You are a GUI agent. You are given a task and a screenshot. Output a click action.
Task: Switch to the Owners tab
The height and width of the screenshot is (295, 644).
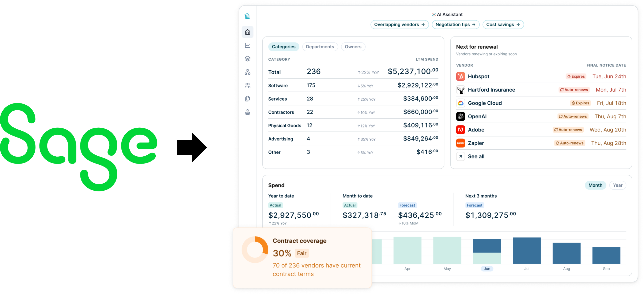coord(353,47)
